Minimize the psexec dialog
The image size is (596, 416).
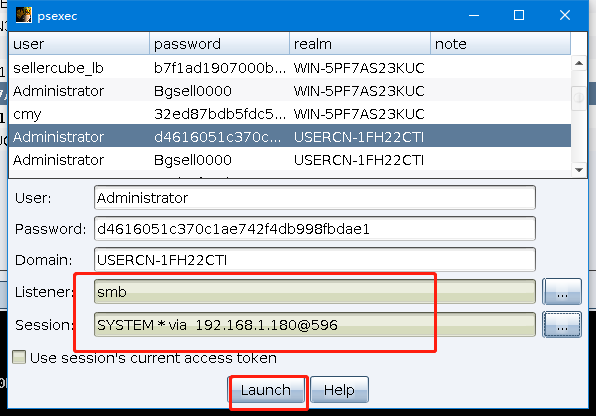474,15
